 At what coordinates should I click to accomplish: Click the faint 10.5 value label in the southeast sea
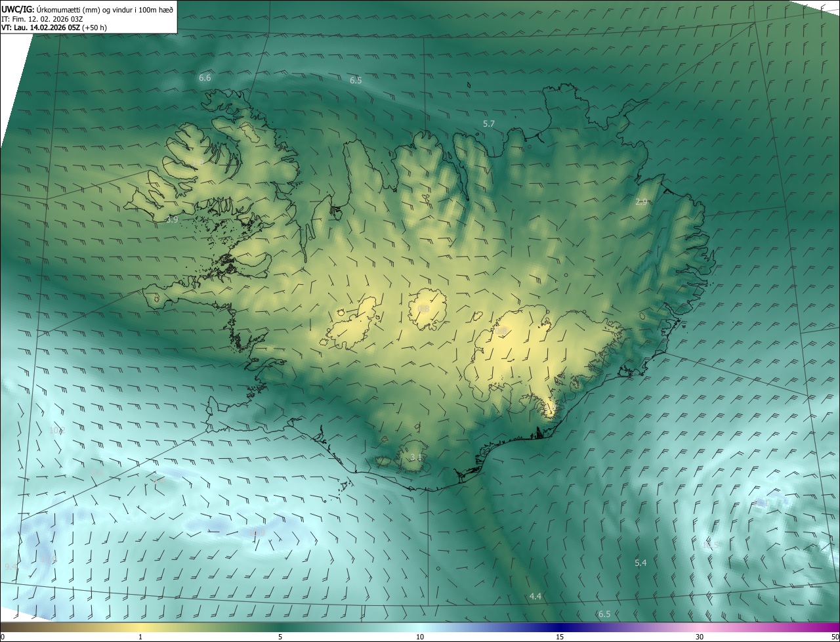point(711,545)
